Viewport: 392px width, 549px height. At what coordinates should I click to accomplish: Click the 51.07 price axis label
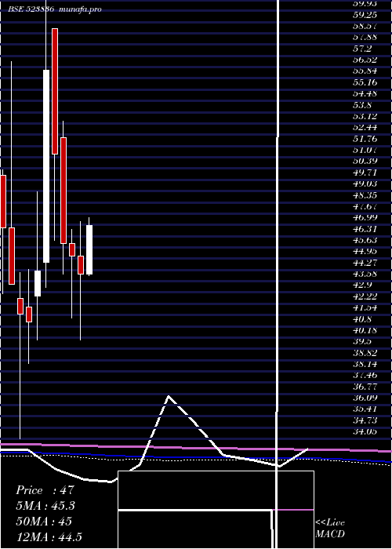click(365, 151)
